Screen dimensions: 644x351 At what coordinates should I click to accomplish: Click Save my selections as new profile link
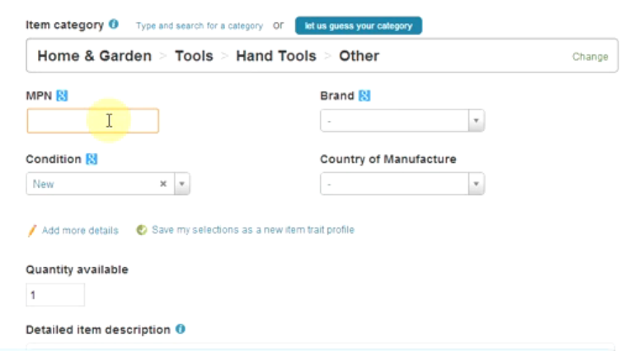(x=252, y=230)
